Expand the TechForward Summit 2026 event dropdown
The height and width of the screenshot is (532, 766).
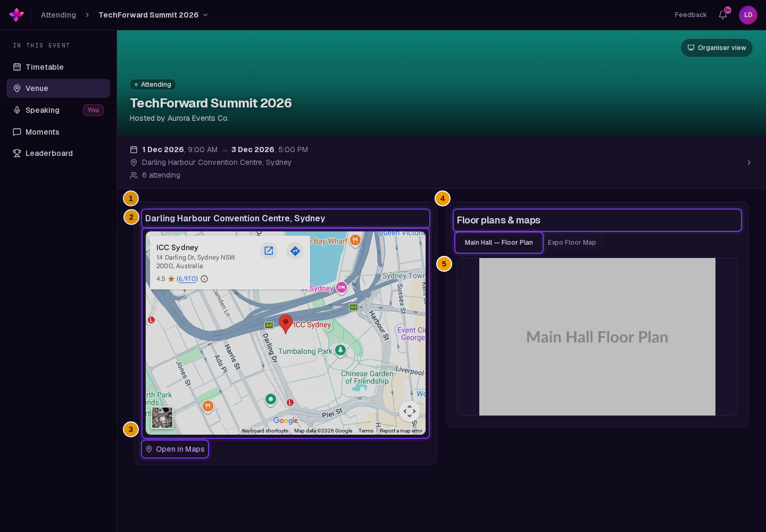pyautogui.click(x=153, y=15)
